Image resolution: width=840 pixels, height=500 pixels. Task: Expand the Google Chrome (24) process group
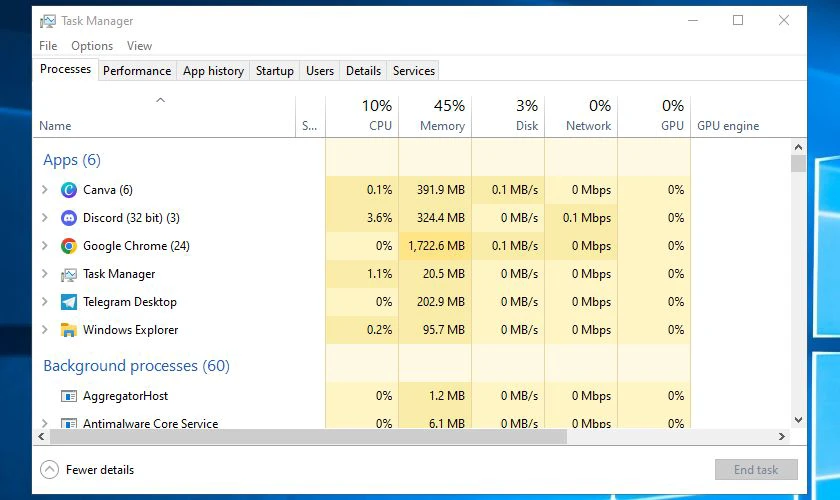(45, 245)
